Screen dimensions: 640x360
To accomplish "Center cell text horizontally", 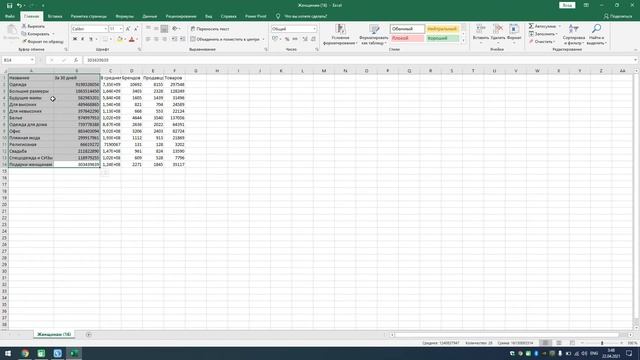I will [x=156, y=39].
